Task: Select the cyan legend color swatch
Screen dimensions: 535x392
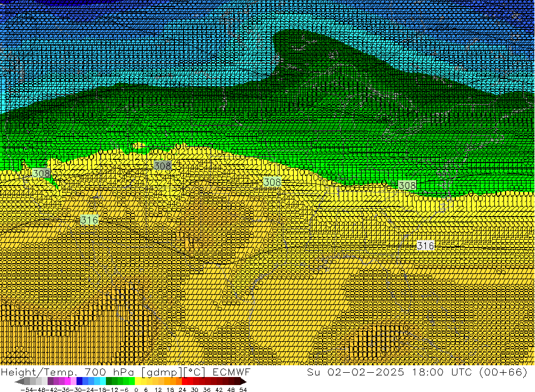Action: point(103,381)
